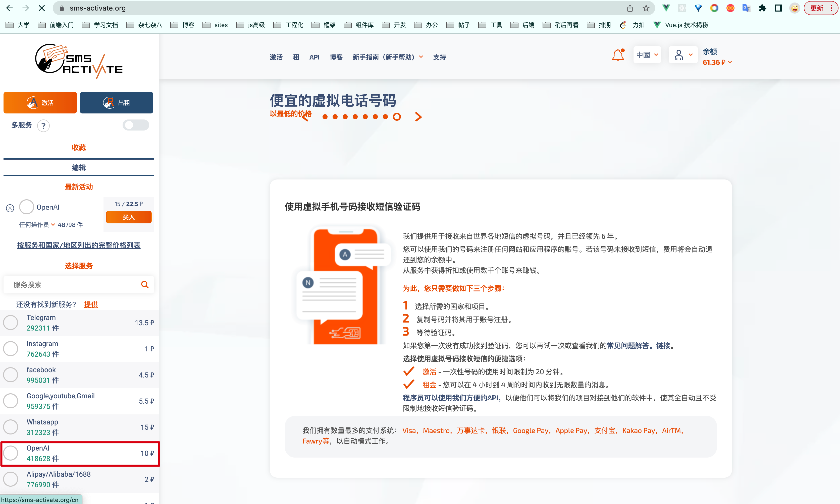Image resolution: width=840 pixels, height=504 pixels.
Task: Remove OpenAI from recent activity with X icon
Action: (10, 208)
